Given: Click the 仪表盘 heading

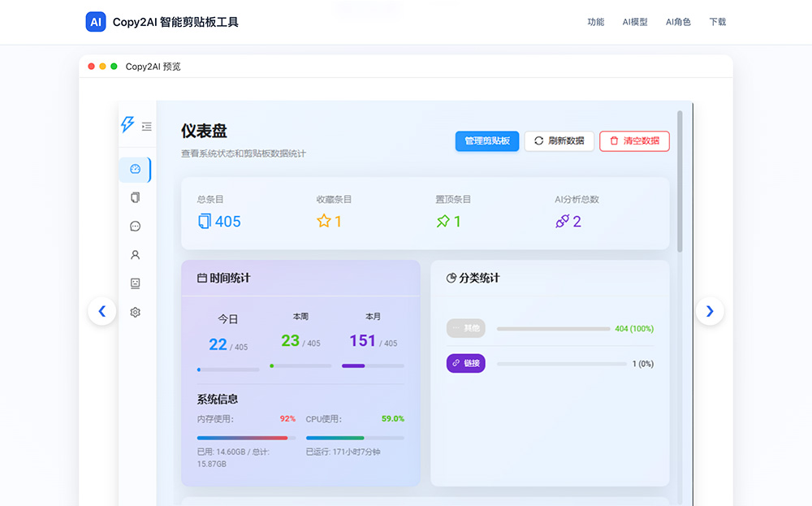Looking at the screenshot, I should coord(204,131).
